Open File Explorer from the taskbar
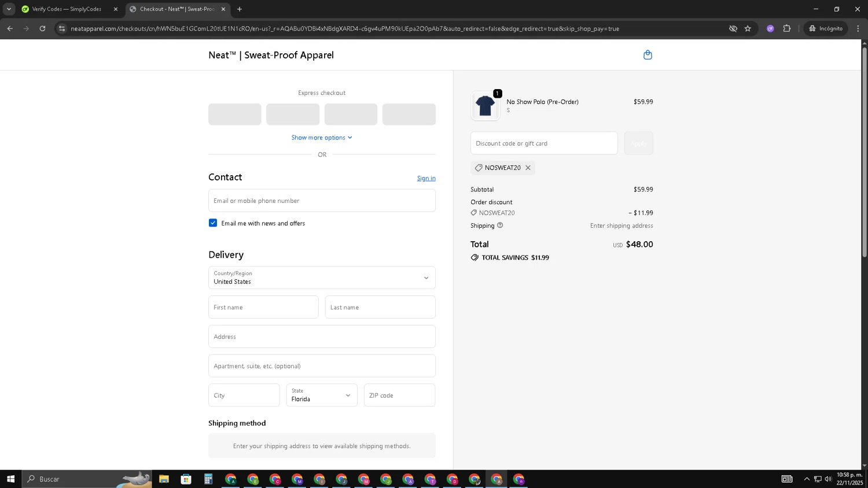 tap(164, 479)
